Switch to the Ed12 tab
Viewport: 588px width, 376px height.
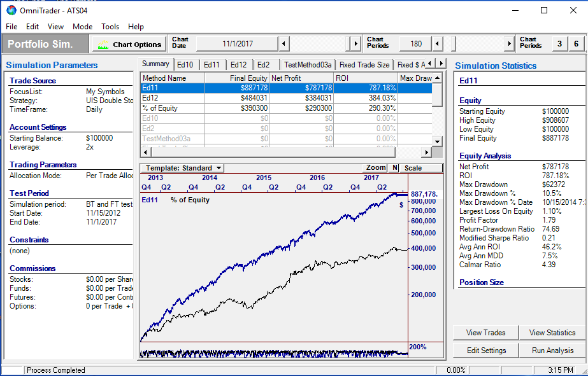click(x=239, y=65)
